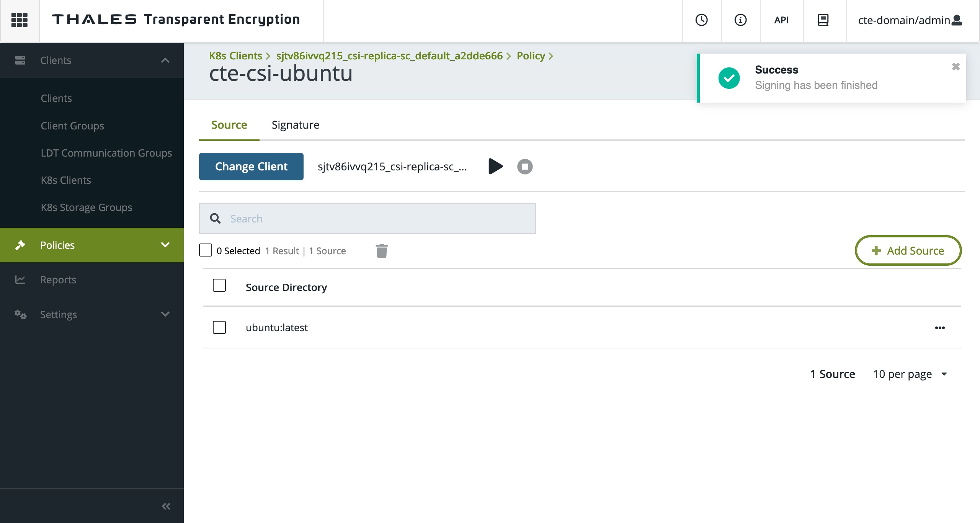Click the trash delete icon

[381, 251]
